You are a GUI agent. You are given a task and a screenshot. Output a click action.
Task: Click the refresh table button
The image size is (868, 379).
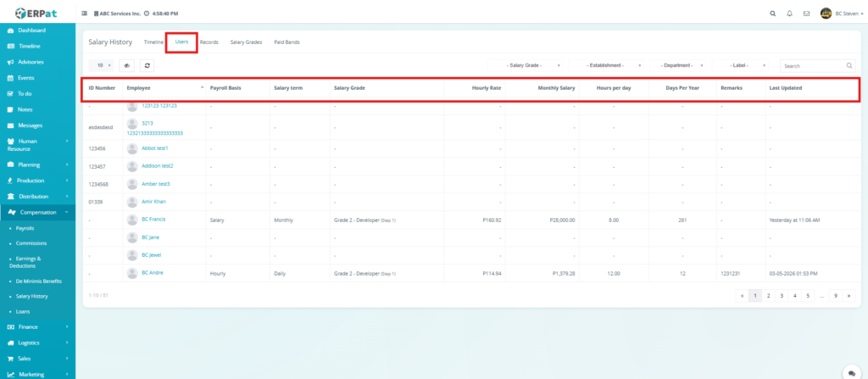[147, 65]
